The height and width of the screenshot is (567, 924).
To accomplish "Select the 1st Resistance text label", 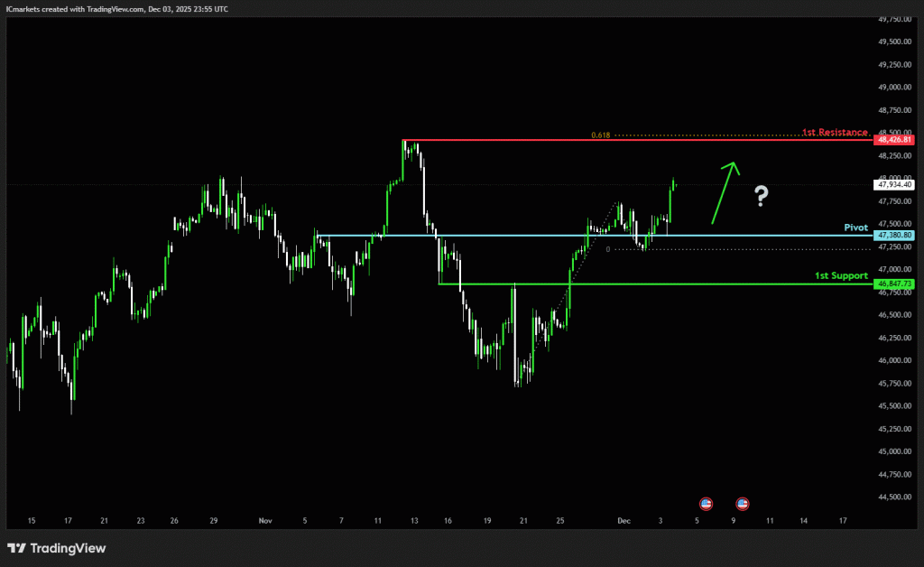I will coord(835,132).
